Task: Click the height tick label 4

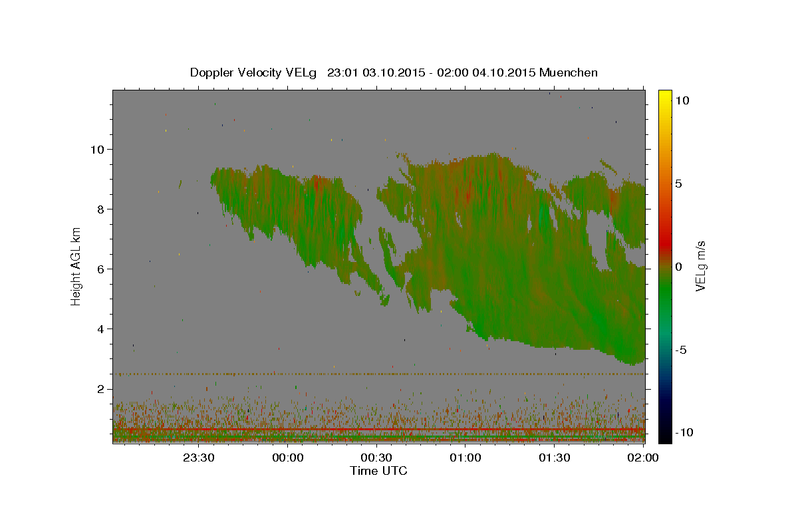Action: tap(101, 329)
